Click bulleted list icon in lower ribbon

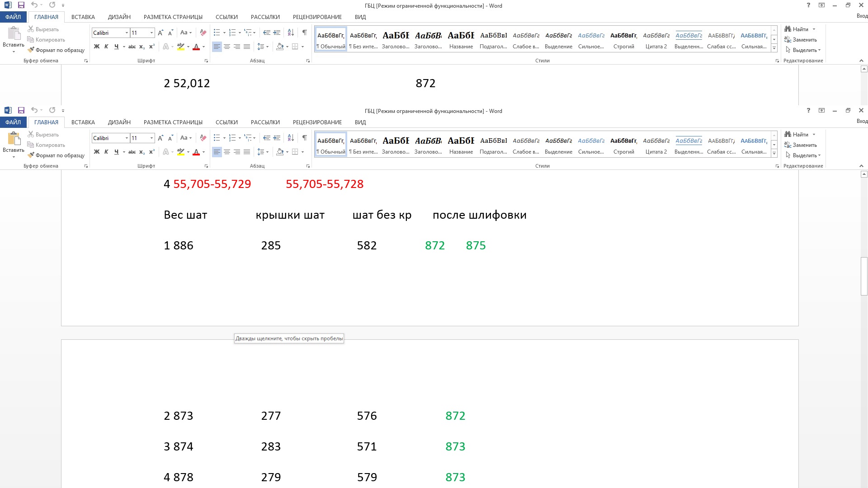[x=217, y=138]
